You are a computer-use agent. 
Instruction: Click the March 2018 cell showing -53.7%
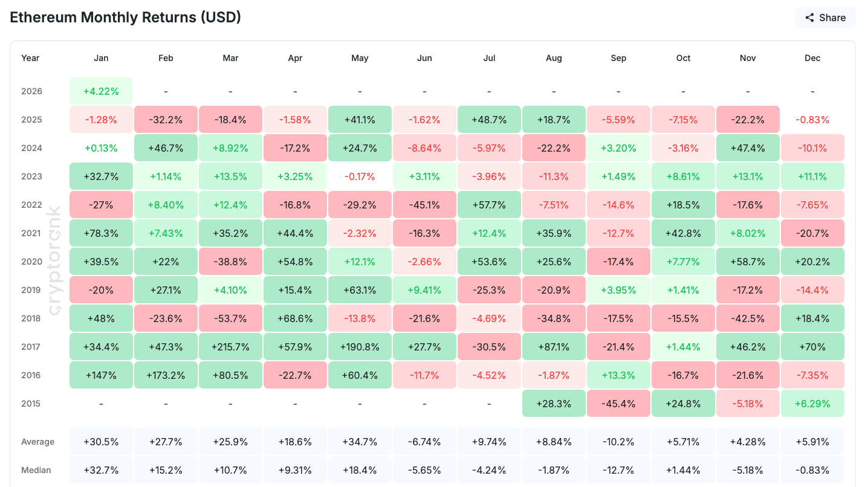230,318
